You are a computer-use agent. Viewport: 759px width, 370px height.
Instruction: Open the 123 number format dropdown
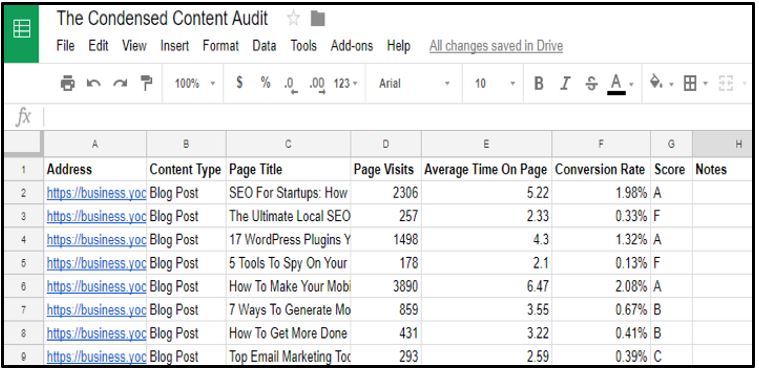pyautogui.click(x=346, y=84)
